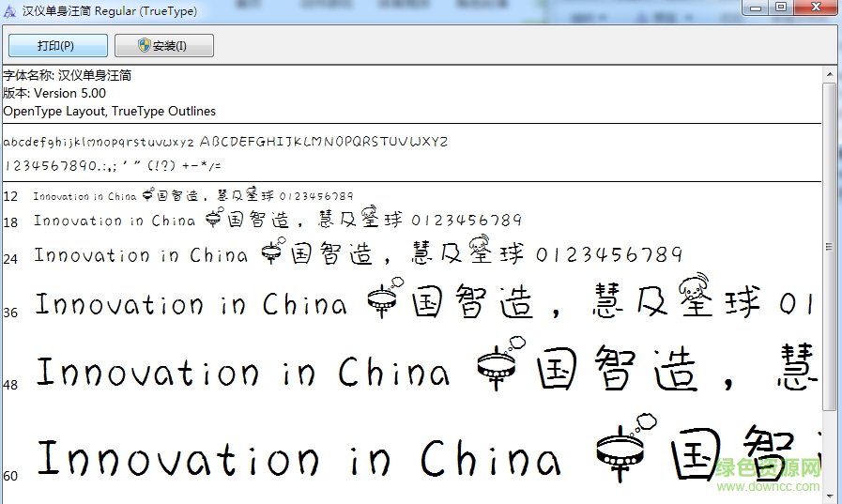Click the size label 12
This screenshot has height=504, width=842.
[x=10, y=196]
